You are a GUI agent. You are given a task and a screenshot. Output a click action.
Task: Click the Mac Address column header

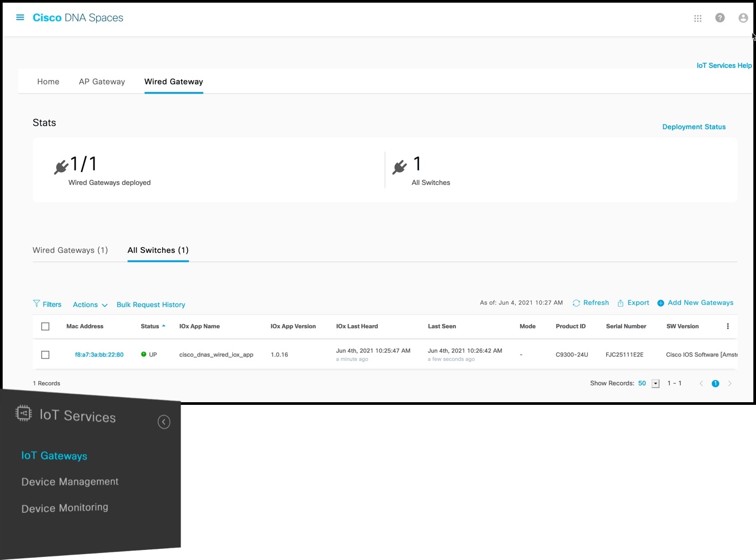[85, 326]
